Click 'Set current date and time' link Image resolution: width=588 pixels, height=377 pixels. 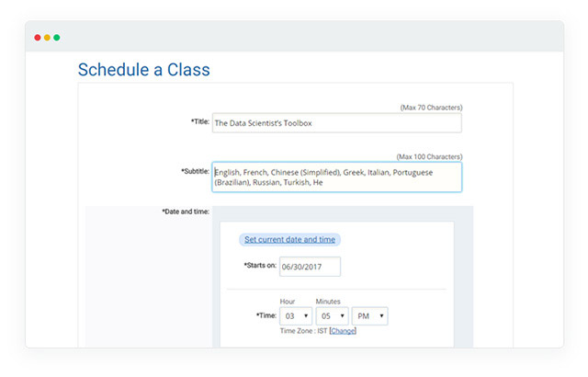(289, 240)
